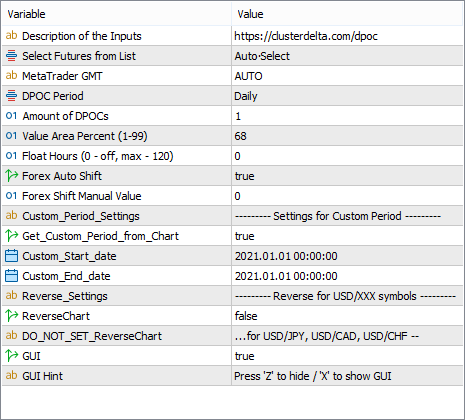Select the Float Hours row label

point(98,156)
